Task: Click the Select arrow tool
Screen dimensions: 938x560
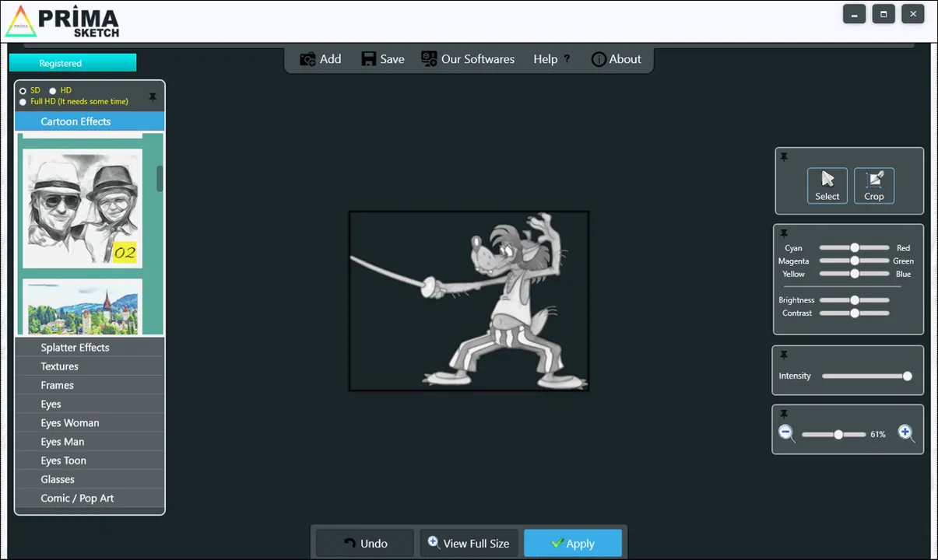Action: point(827,186)
